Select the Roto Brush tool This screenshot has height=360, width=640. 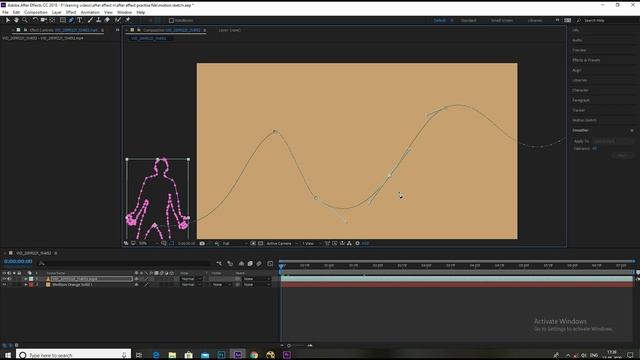[x=118, y=20]
